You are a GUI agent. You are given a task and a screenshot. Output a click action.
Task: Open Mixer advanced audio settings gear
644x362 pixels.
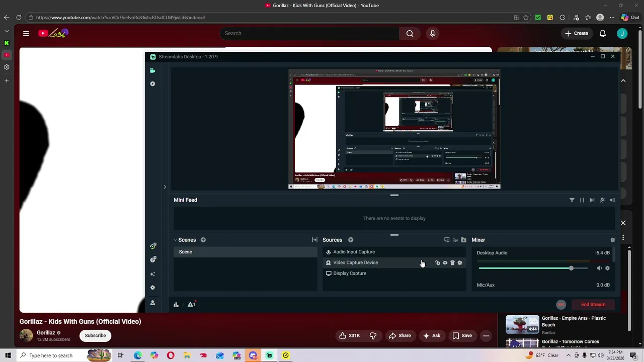[612, 240]
